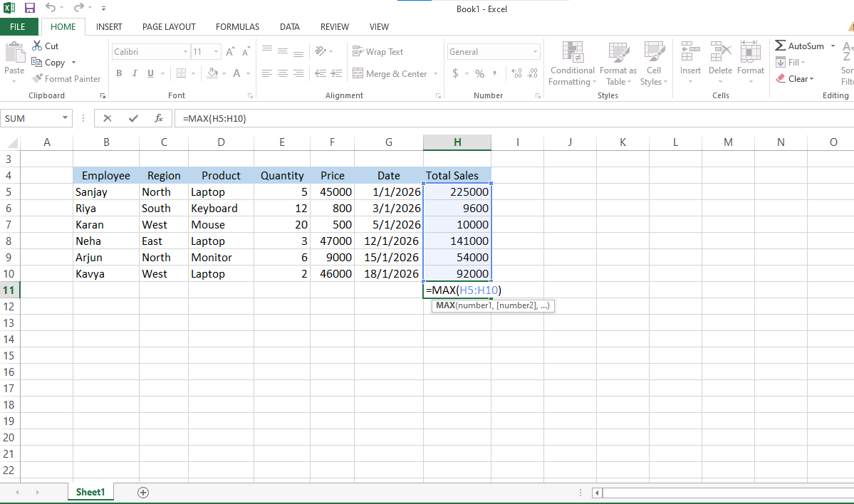Open the FILE menu
Image resolution: width=854 pixels, height=504 pixels.
coord(18,27)
